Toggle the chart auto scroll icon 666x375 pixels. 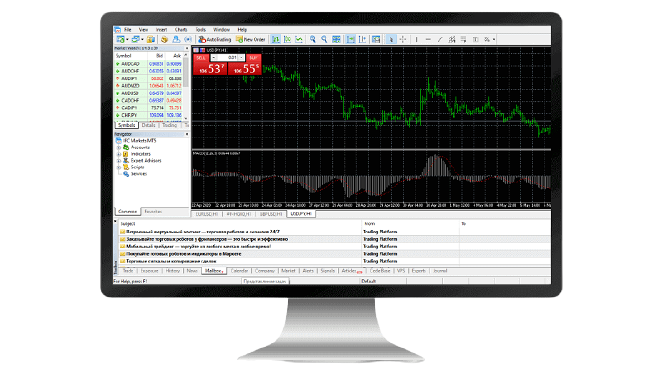(350, 39)
